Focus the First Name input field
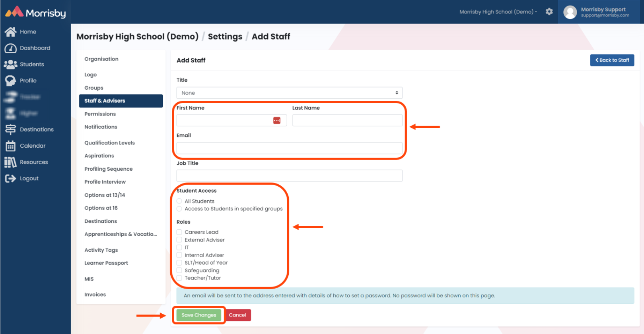 coord(232,121)
